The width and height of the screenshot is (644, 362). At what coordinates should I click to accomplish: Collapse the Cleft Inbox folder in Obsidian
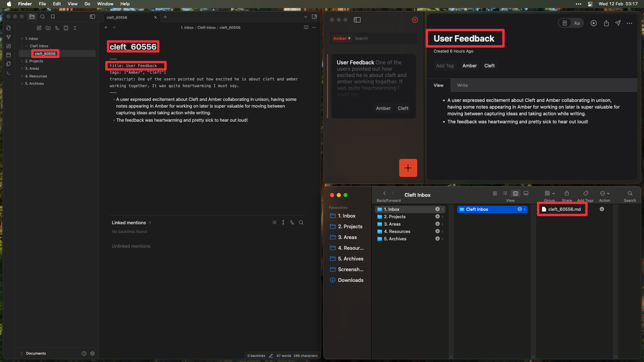point(26,46)
